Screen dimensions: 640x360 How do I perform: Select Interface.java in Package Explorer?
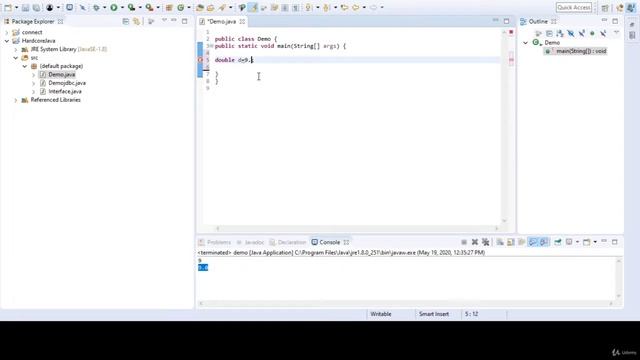click(65, 91)
